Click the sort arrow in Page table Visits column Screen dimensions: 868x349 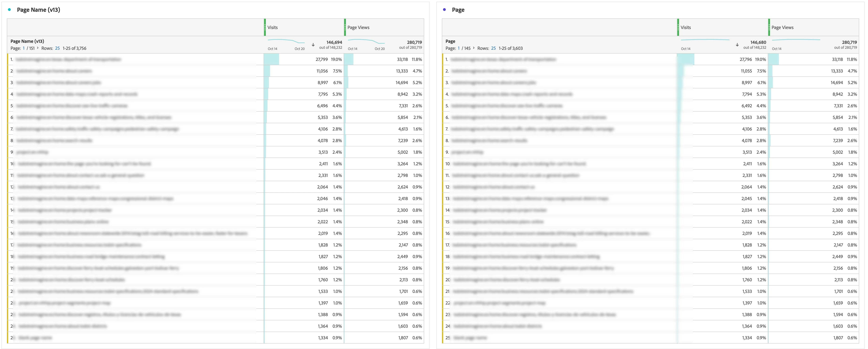tap(737, 45)
